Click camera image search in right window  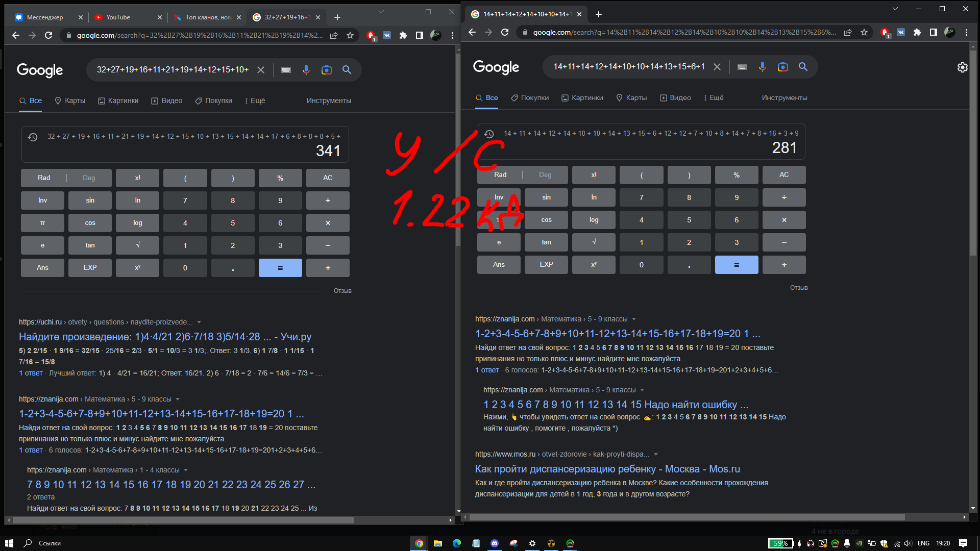[782, 67]
